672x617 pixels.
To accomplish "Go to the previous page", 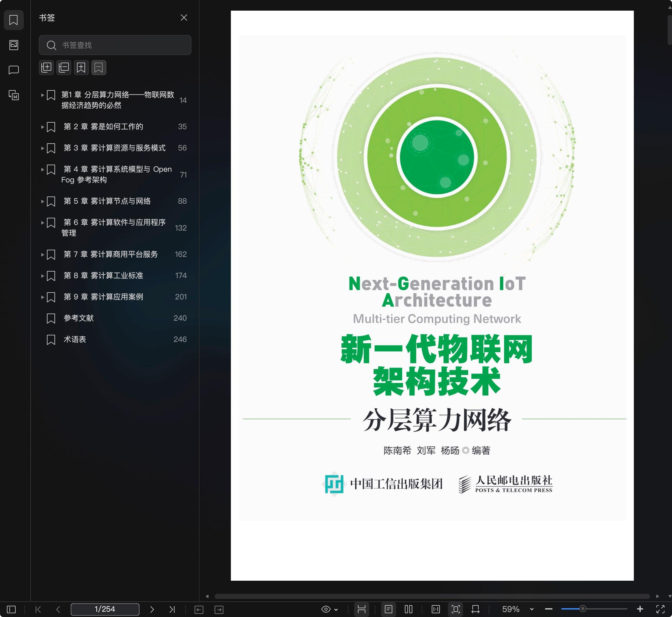I will (58, 609).
